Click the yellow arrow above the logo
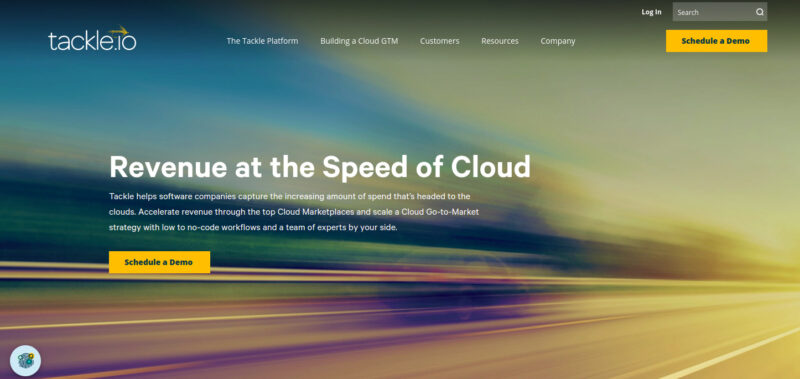The height and width of the screenshot is (379, 800). (x=119, y=30)
